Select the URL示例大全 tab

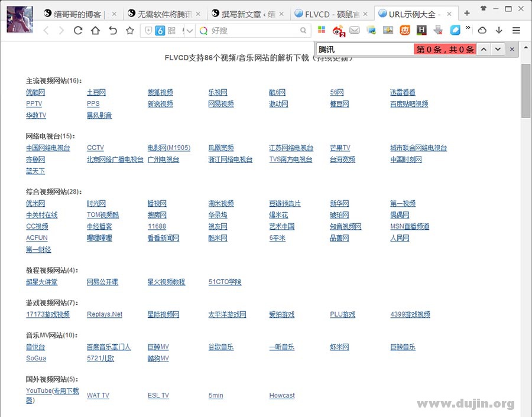click(415, 14)
